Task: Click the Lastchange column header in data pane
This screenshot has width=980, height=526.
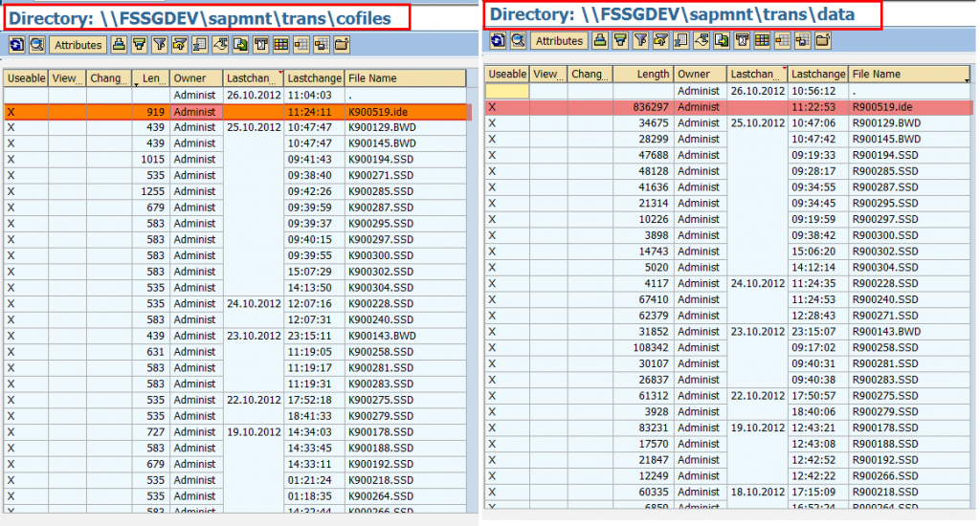Action: (818, 74)
